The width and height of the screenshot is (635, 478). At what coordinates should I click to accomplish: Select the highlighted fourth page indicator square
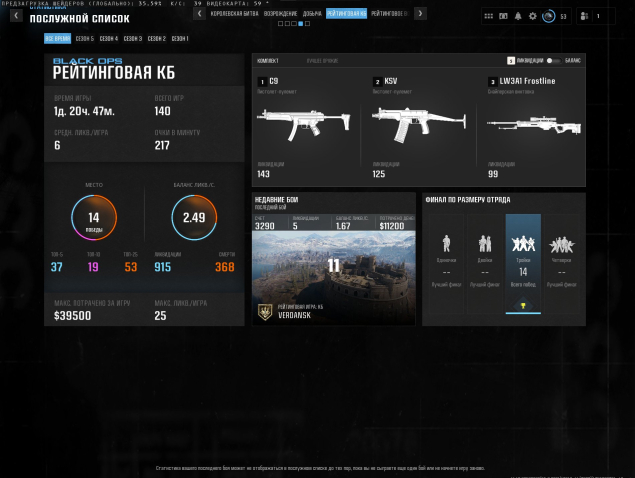pyautogui.click(x=300, y=23)
